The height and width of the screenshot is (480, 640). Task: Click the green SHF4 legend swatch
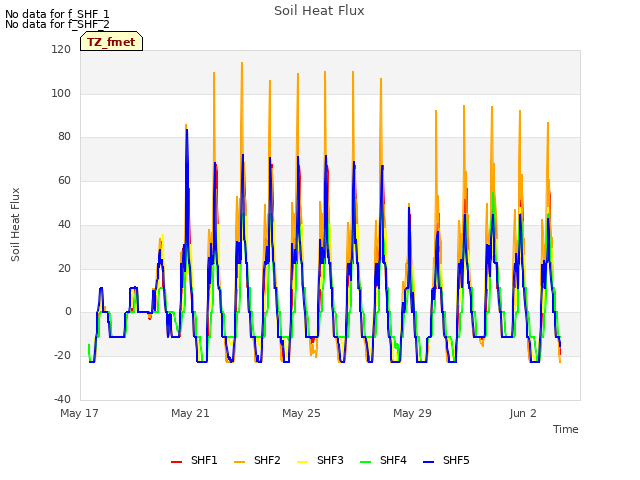pyautogui.click(x=366, y=462)
